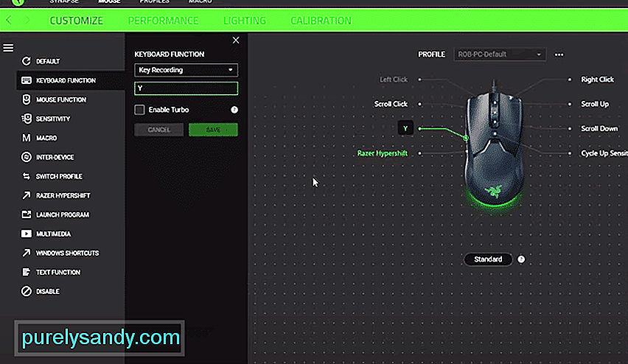
Task: Switch to the Performance tab
Action: pos(163,21)
